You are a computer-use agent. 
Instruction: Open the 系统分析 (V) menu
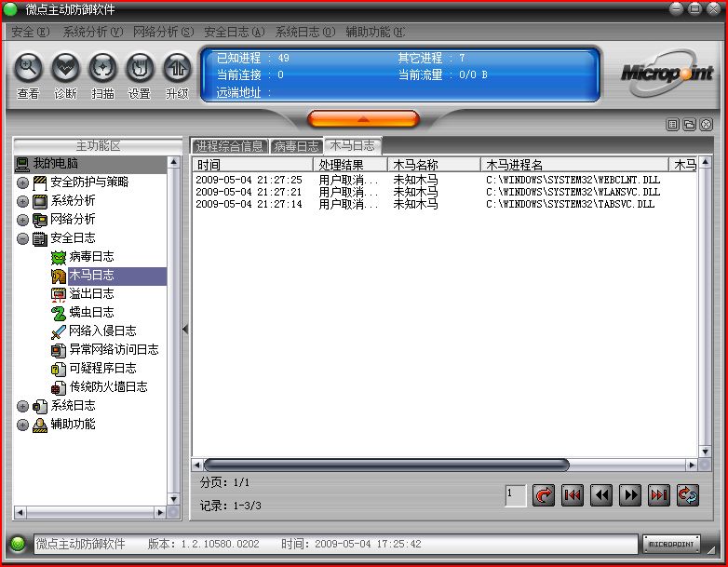point(93,32)
